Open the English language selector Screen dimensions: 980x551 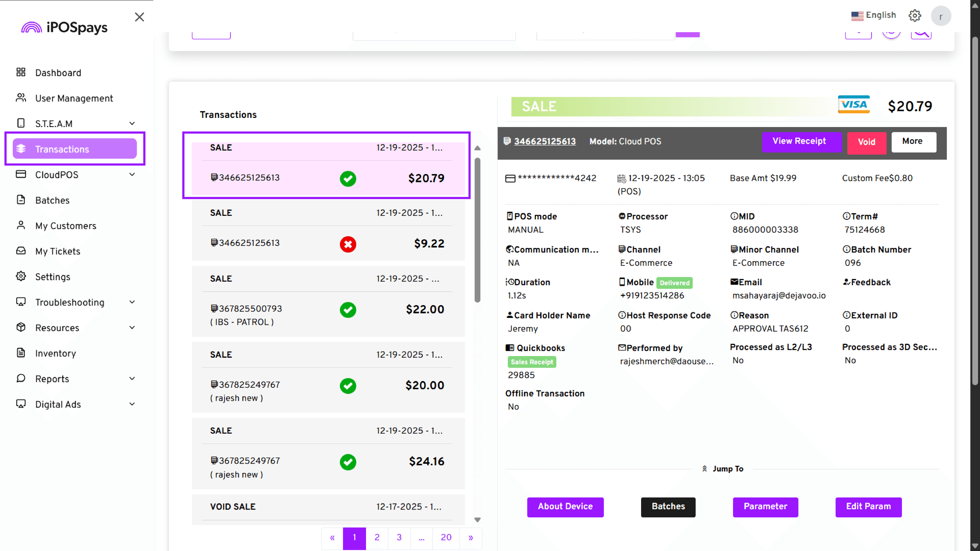click(874, 15)
